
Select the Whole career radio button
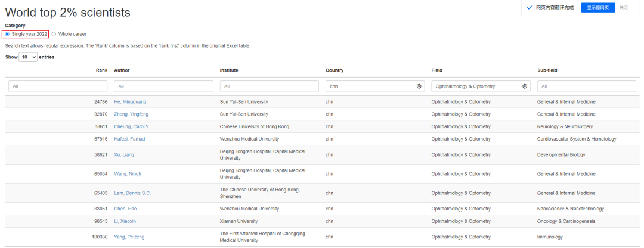click(54, 34)
